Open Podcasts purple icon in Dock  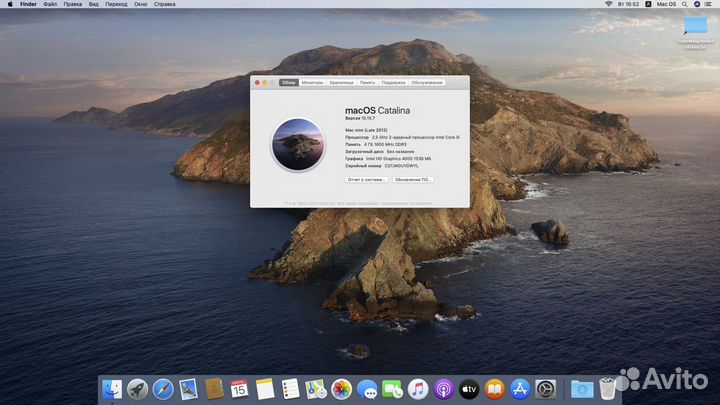[x=443, y=389]
